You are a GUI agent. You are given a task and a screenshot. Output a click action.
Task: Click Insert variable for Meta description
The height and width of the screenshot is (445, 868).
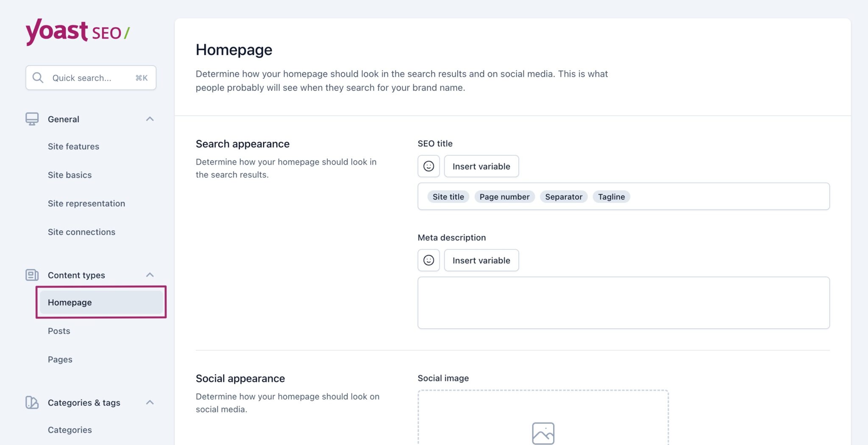pyautogui.click(x=481, y=260)
